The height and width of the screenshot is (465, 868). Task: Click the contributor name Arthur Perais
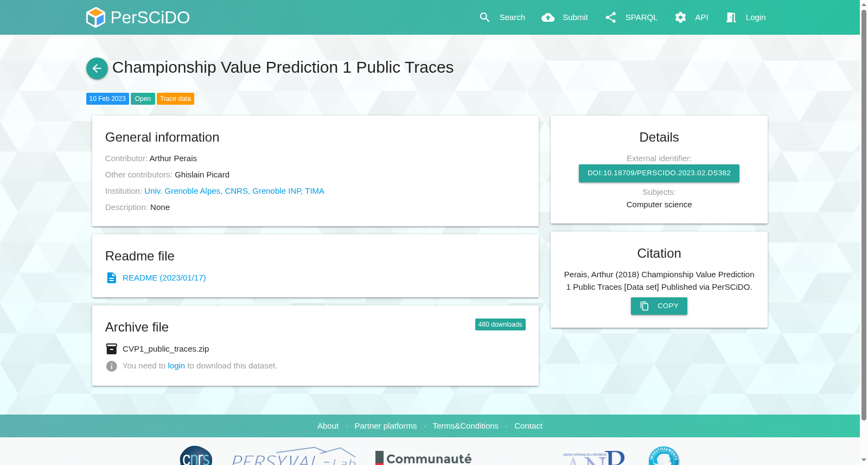[173, 158]
